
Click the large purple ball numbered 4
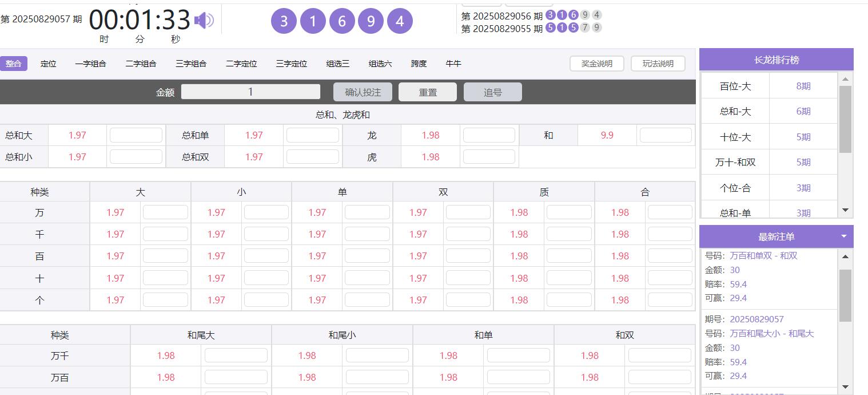[x=400, y=22]
